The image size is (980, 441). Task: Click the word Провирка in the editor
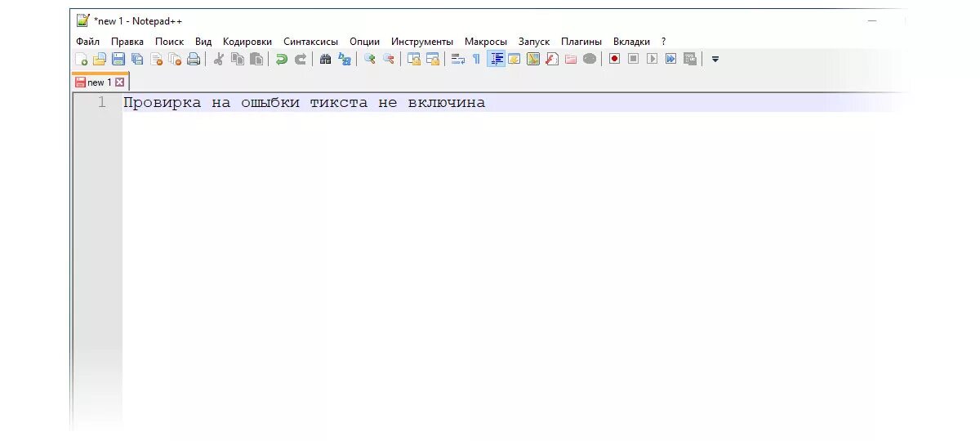(x=162, y=103)
